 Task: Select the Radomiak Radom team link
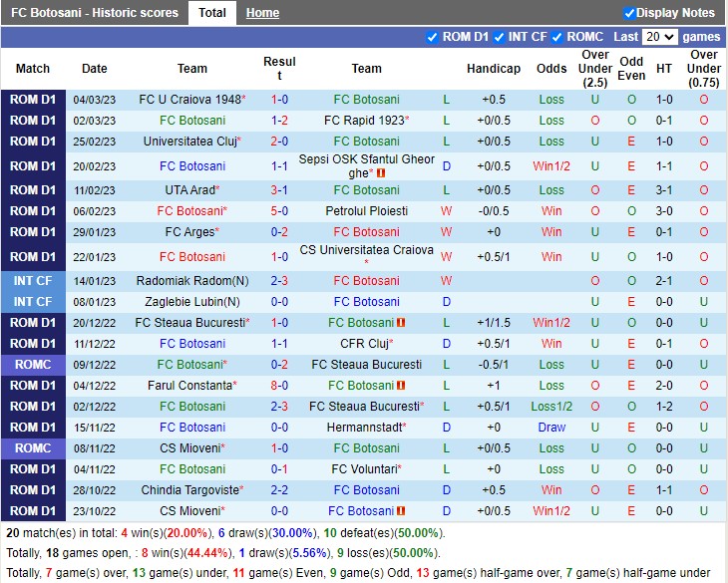point(189,281)
